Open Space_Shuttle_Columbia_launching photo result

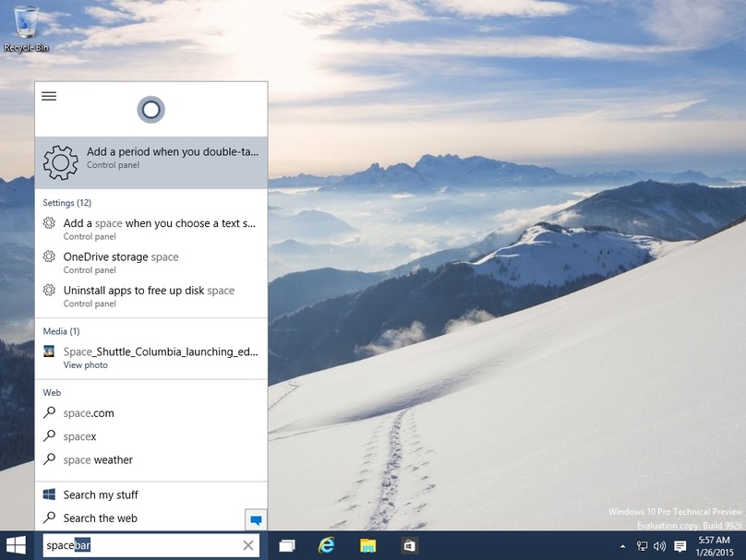click(151, 357)
